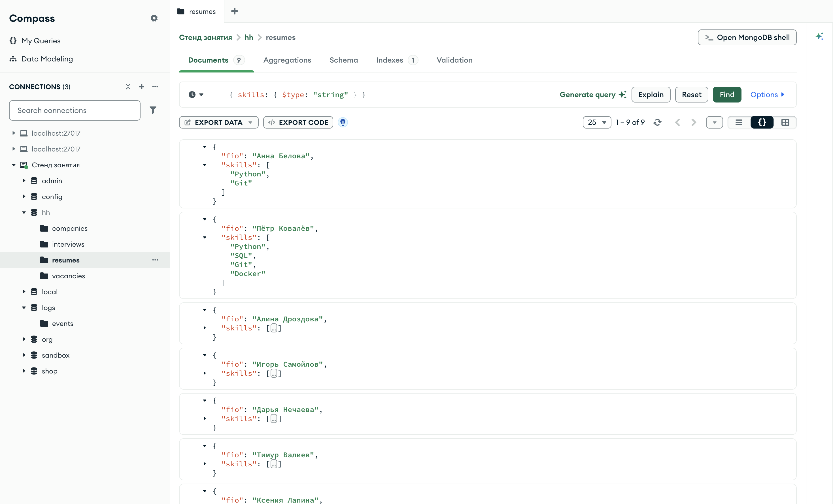This screenshot has height=504, width=833.
Task: Open the Export Data dropdown
Action: coord(219,122)
